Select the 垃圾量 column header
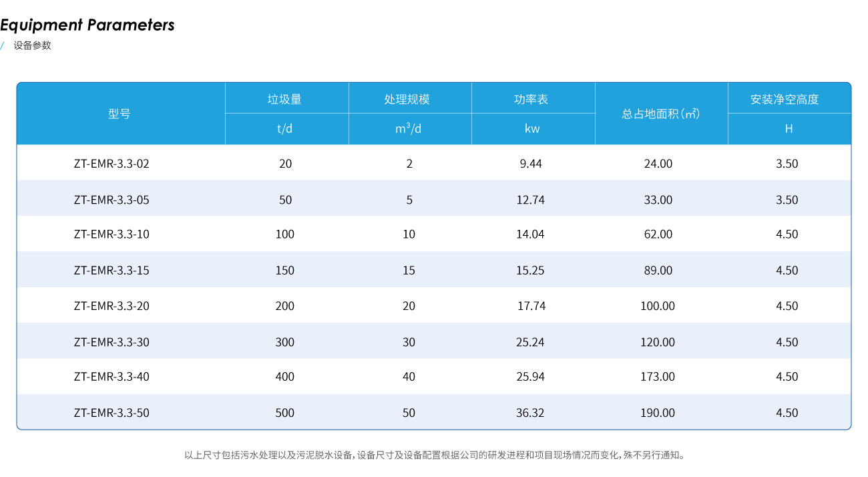 [286, 98]
